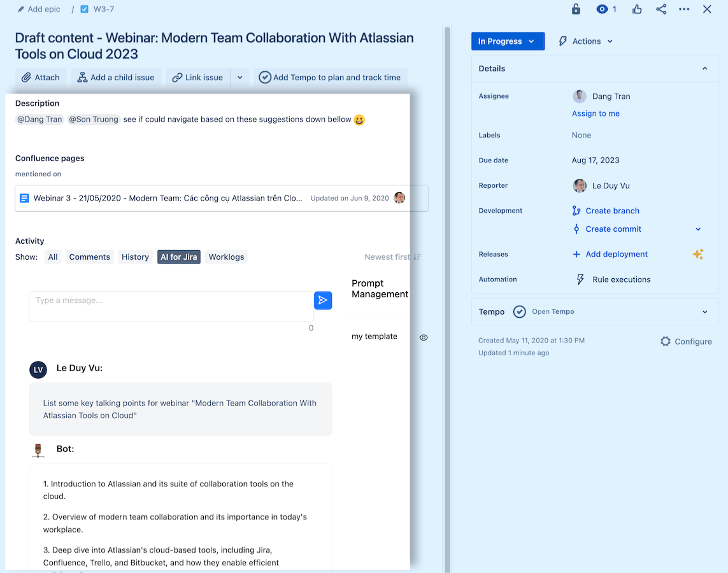Click the Configure gear button

[x=686, y=341]
